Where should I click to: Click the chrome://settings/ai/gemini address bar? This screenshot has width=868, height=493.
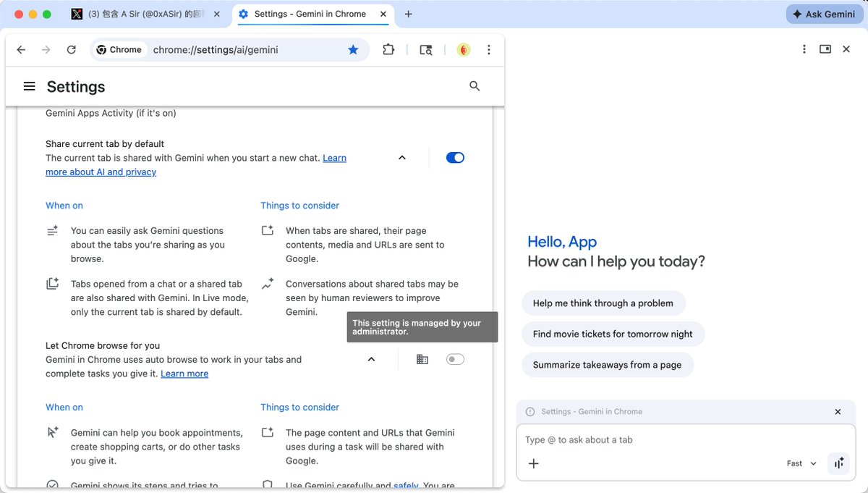click(229, 50)
